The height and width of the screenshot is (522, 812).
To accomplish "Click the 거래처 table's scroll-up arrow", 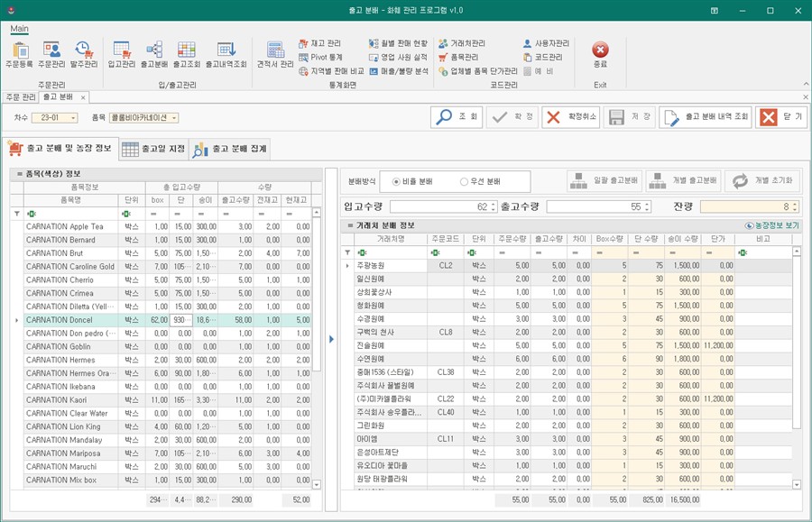I will pos(797,252).
